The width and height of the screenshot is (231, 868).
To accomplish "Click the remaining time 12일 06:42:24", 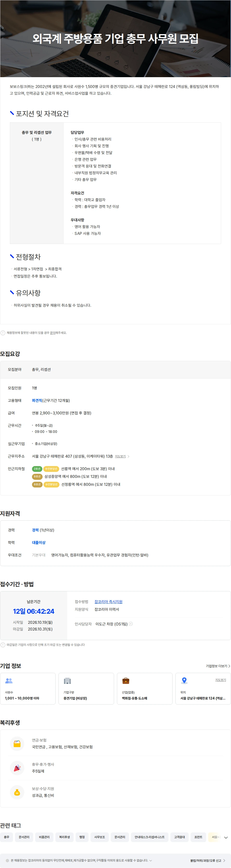I will [34, 611].
